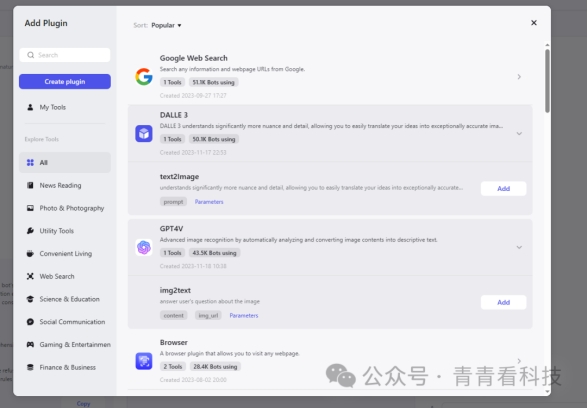Open the Sort Popular dropdown
Screen dimensions: 588x408
(x=166, y=25)
